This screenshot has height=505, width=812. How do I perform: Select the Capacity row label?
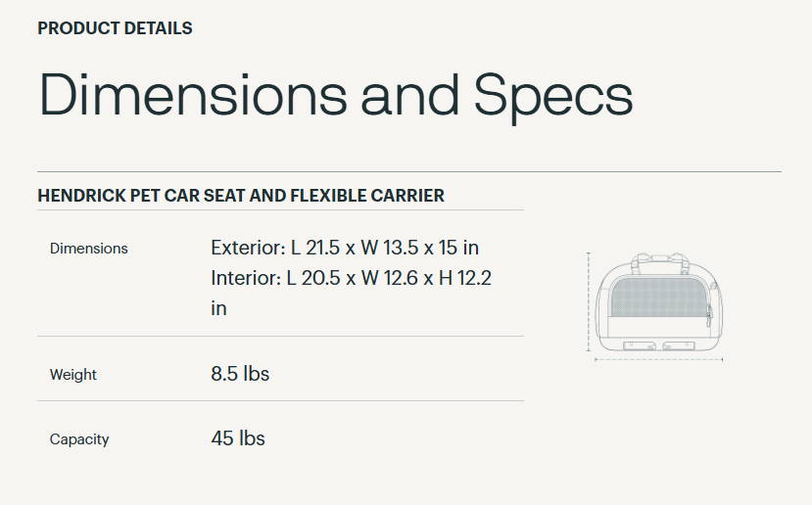click(x=79, y=439)
